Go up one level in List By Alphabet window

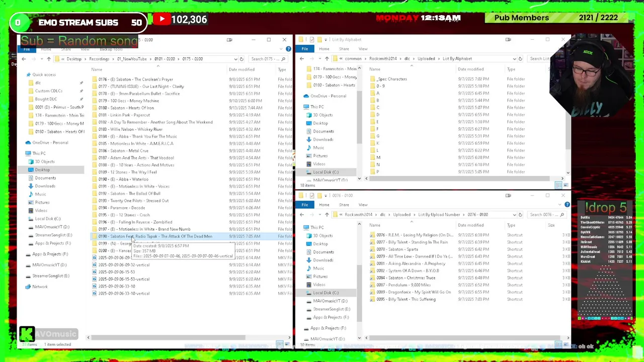coord(327,59)
